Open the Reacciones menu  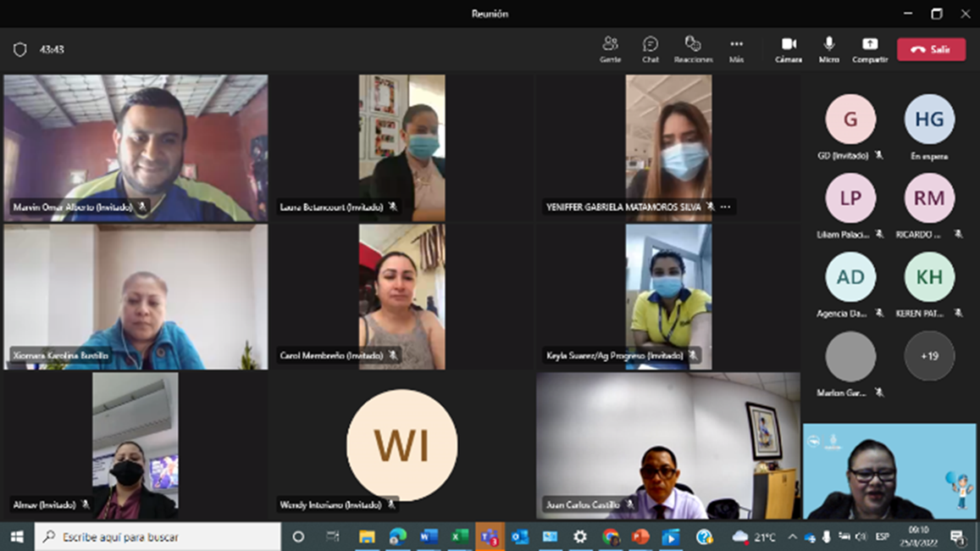click(693, 49)
